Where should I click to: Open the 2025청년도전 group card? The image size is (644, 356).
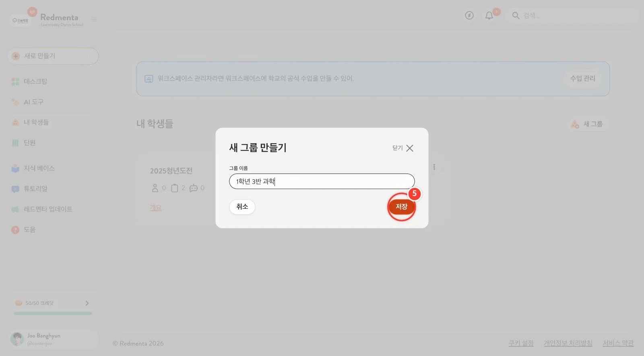click(171, 171)
